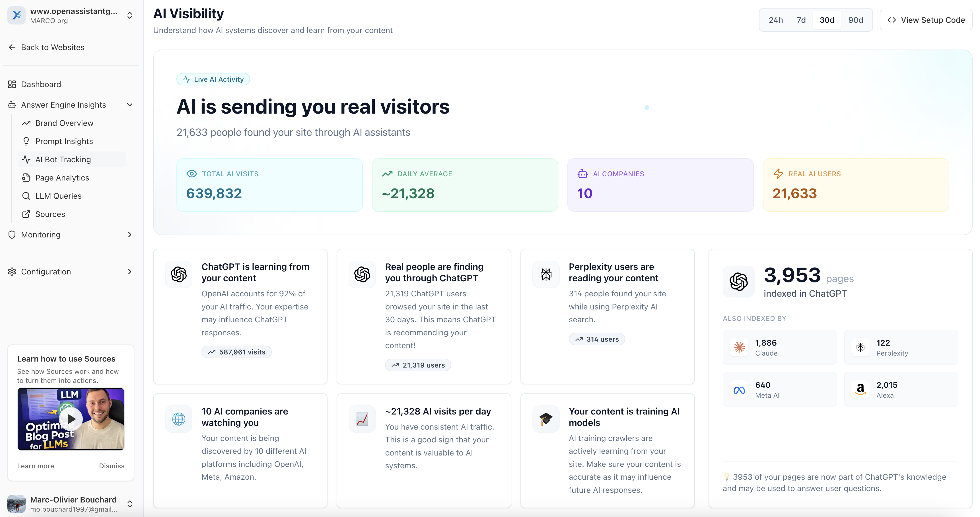
Task: Click the Alexa Amazon logo icon
Action: 860,390
